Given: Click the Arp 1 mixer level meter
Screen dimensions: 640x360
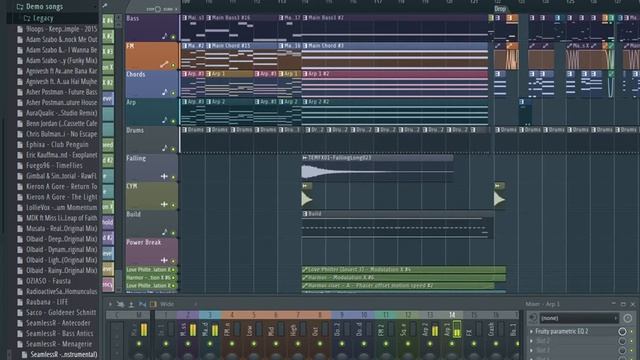Looking at the screenshot, I should [457, 330].
